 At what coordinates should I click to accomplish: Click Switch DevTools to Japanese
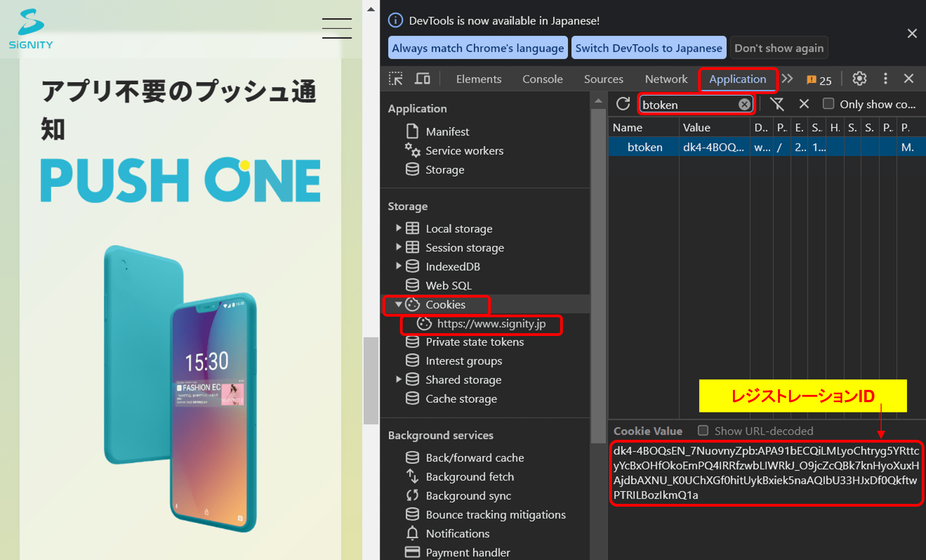point(649,47)
